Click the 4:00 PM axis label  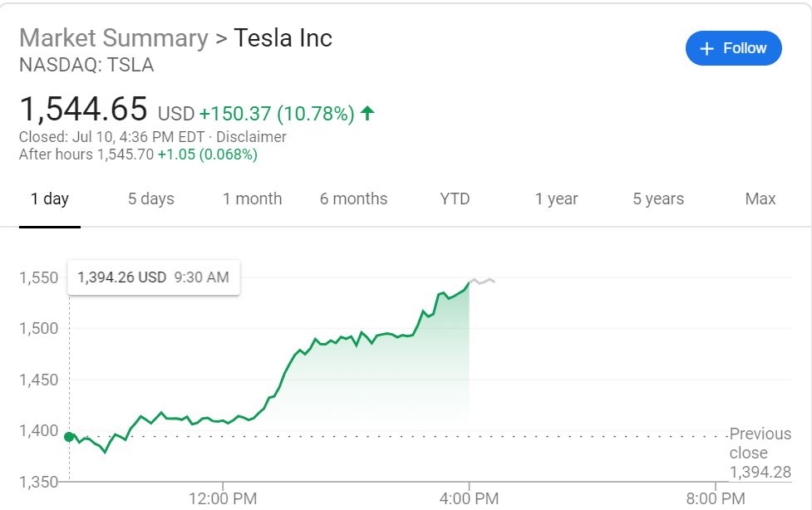tap(470, 498)
